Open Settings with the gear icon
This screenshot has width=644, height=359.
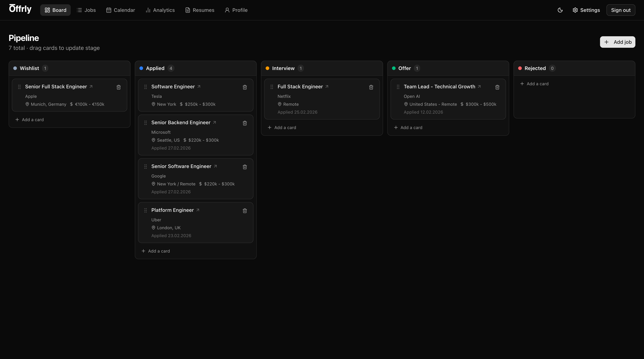coord(586,10)
